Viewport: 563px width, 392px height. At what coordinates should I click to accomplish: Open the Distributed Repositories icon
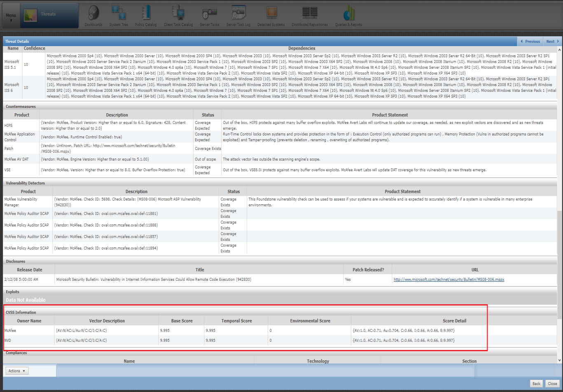pos(310,16)
